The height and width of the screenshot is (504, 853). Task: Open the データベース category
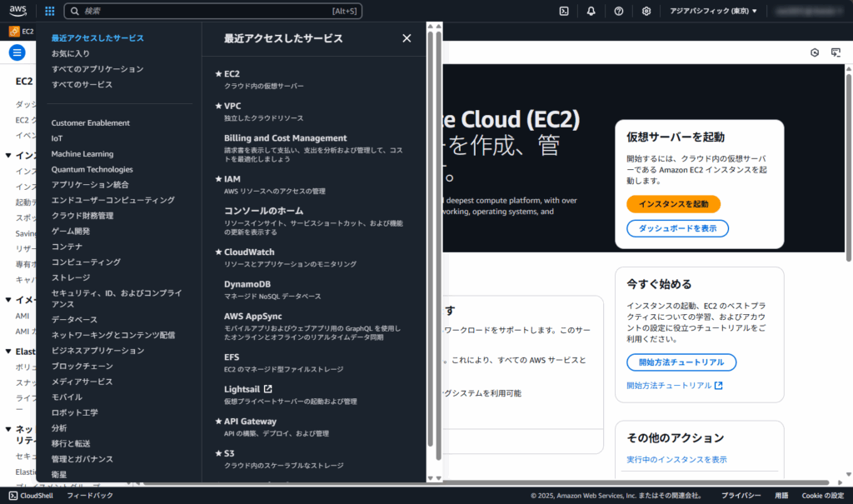point(74,320)
